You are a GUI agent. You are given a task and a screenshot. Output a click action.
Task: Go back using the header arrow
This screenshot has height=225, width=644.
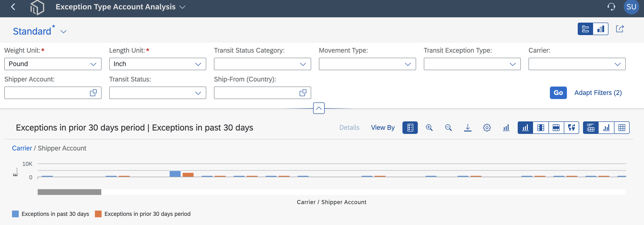[x=13, y=7]
